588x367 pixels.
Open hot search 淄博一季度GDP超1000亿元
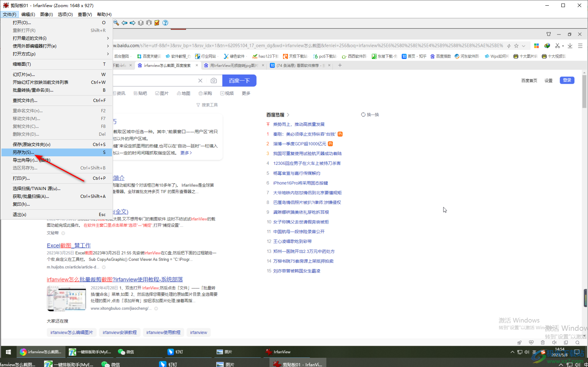(299, 144)
